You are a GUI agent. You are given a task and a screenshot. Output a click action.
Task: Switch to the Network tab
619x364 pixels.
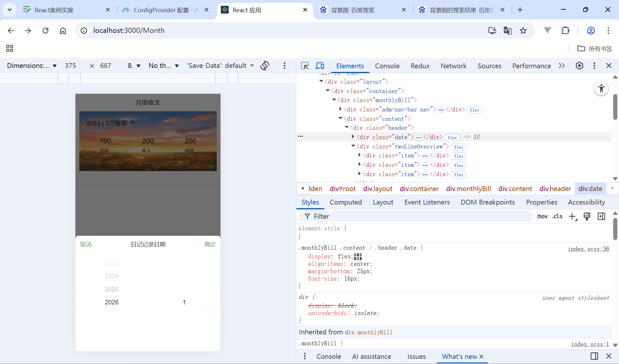point(453,66)
